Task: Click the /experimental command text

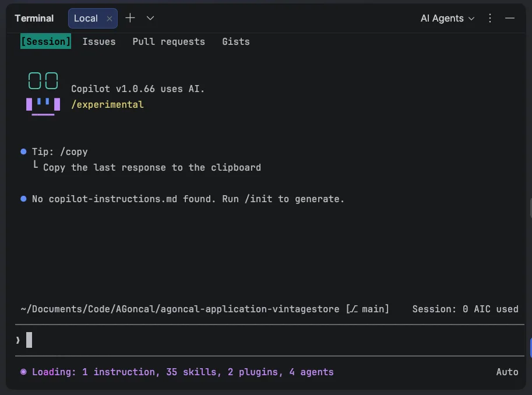Action: pyautogui.click(x=107, y=104)
